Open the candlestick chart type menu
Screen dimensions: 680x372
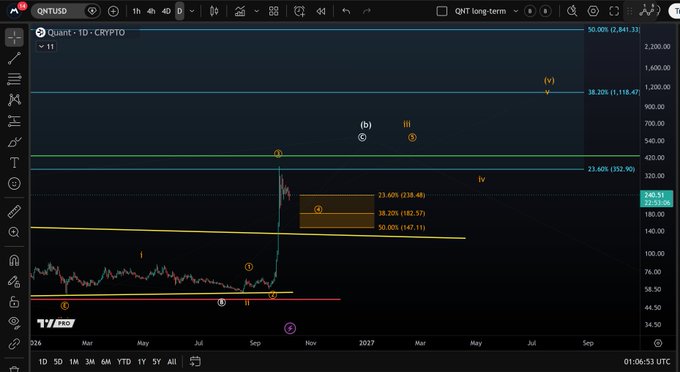pos(214,11)
